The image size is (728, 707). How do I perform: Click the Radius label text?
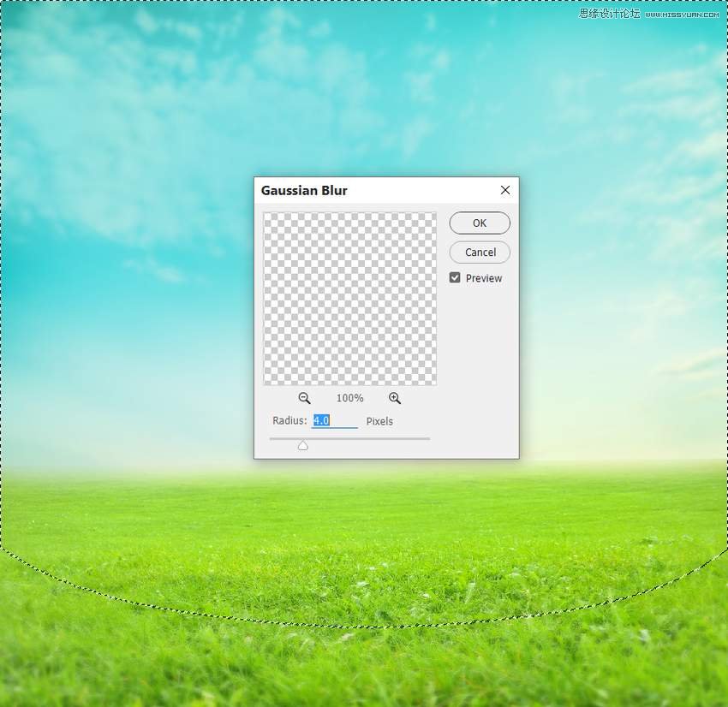coord(289,421)
